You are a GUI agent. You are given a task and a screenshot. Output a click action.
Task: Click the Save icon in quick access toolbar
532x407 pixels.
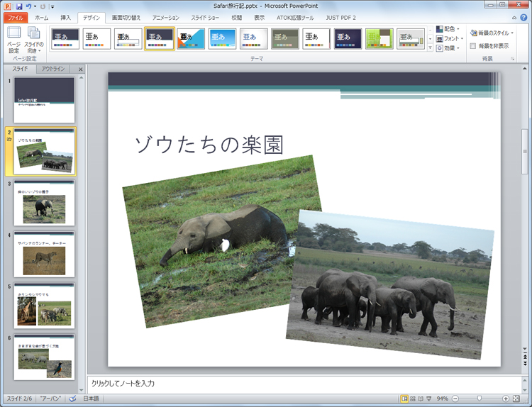click(19, 6)
